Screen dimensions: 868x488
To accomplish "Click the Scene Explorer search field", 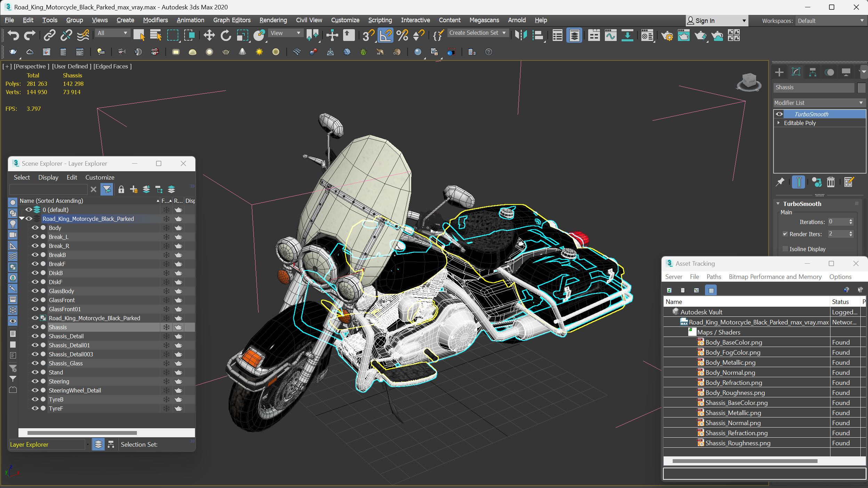I will [49, 189].
